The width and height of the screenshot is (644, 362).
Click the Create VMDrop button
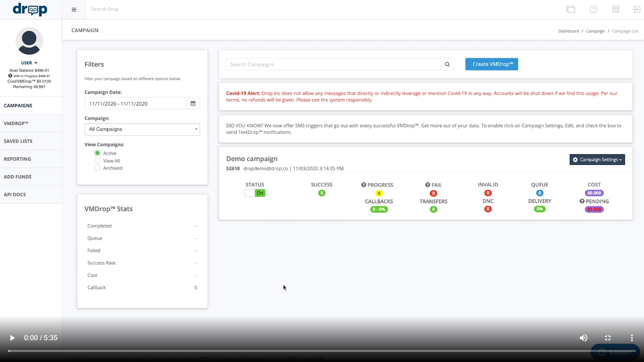[491, 64]
